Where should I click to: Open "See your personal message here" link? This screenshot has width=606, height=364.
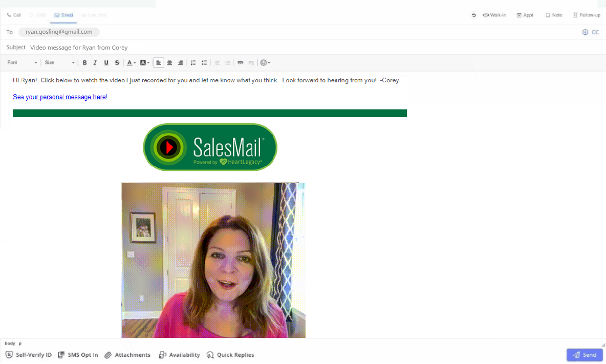pyautogui.click(x=60, y=97)
